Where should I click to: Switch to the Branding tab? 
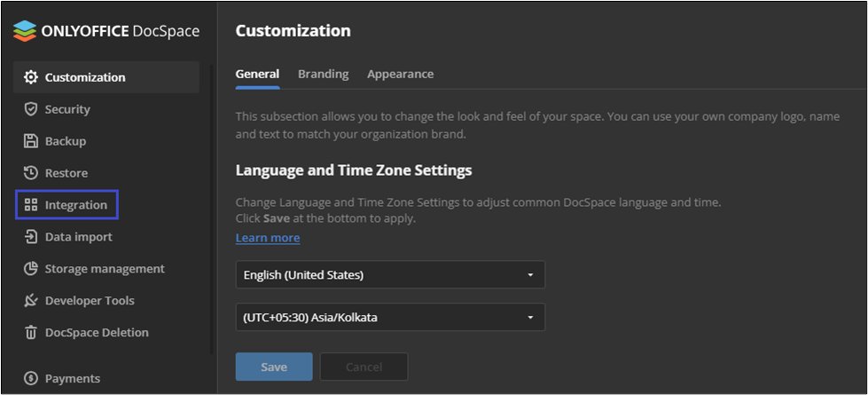(x=323, y=74)
